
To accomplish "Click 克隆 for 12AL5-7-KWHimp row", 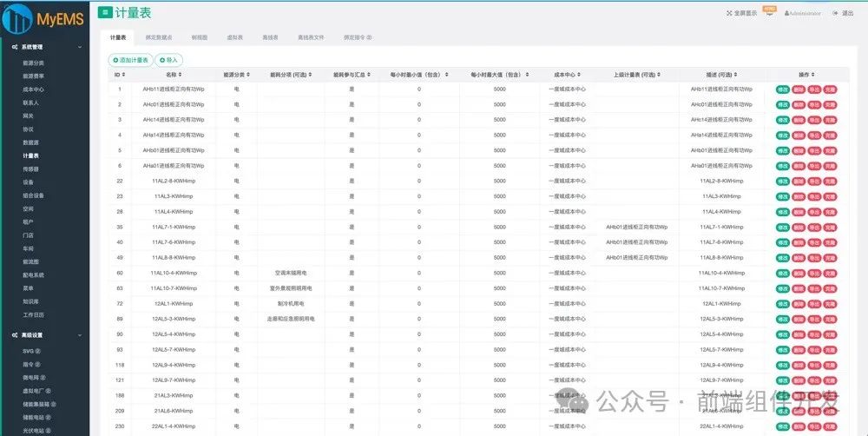I will click(830, 350).
